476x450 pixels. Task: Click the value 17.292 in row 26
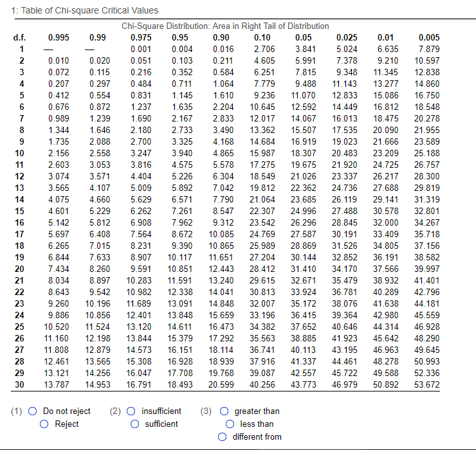[x=221, y=338]
